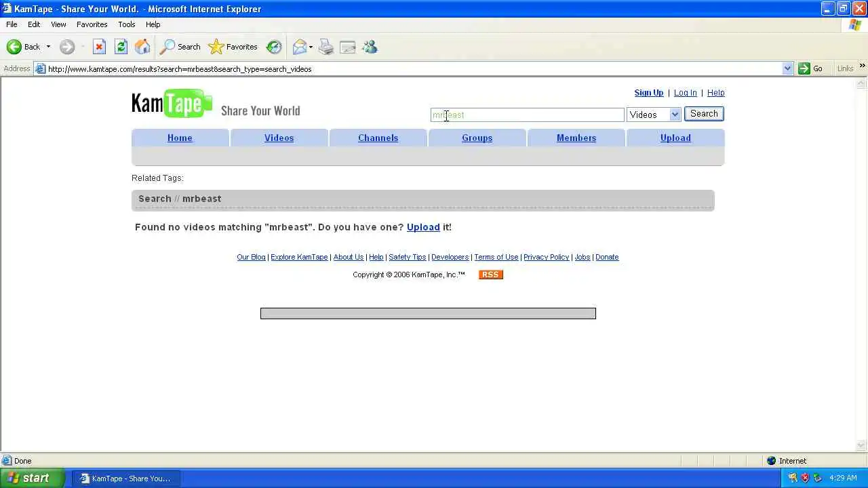Click the red shield tray icon

click(805, 478)
